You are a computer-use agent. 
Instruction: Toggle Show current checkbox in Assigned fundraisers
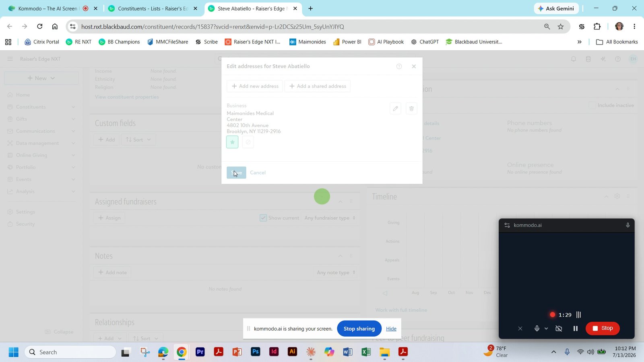[263, 218]
